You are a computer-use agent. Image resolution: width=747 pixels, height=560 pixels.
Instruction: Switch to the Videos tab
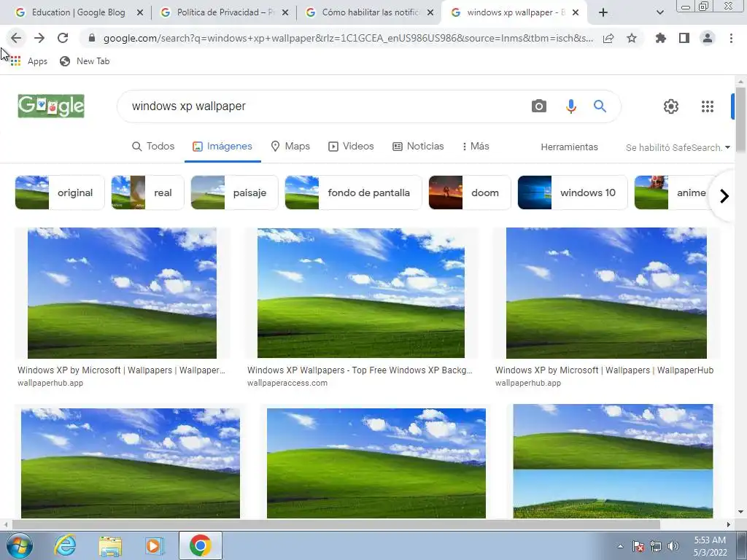coord(351,146)
